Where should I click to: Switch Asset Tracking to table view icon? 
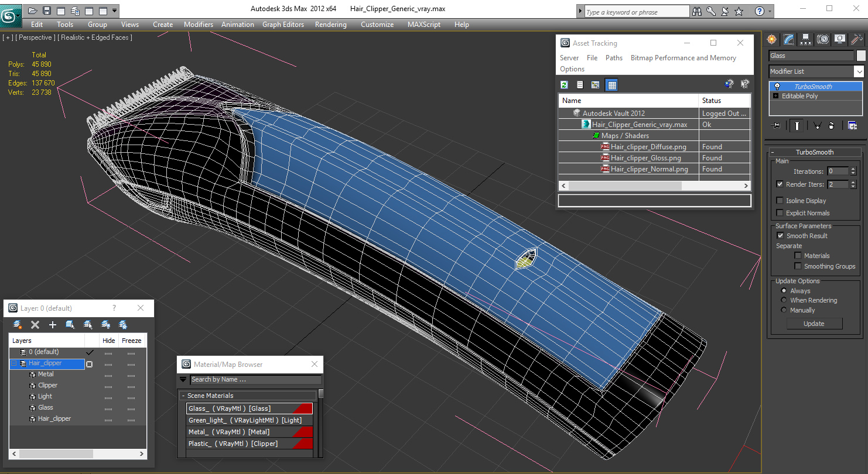(x=611, y=85)
